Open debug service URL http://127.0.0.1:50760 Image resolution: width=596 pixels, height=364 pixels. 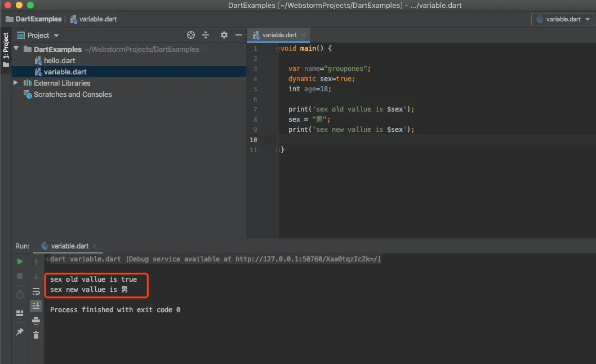point(306,259)
